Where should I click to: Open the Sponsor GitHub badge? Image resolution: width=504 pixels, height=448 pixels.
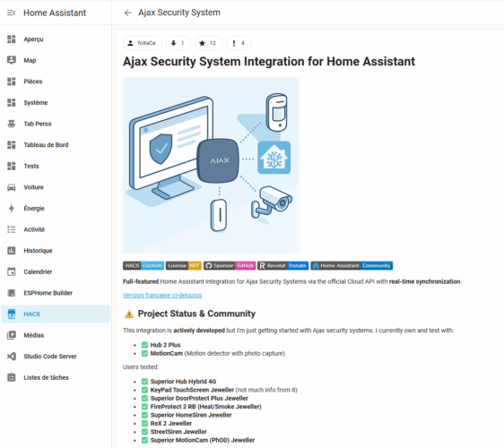[230, 265]
